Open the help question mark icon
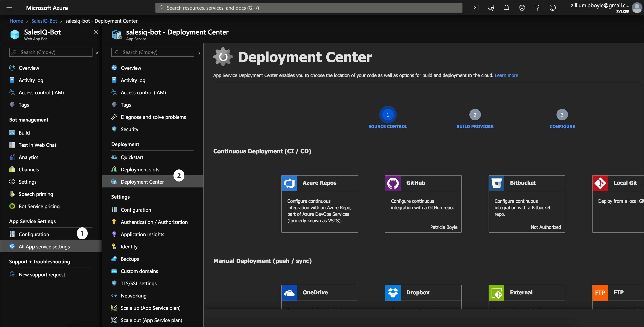 (x=537, y=8)
